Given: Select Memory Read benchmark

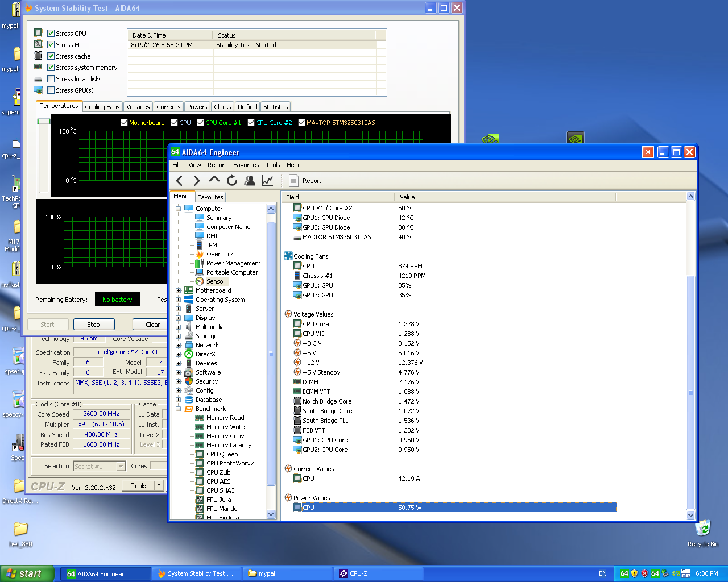Looking at the screenshot, I should tap(225, 418).
